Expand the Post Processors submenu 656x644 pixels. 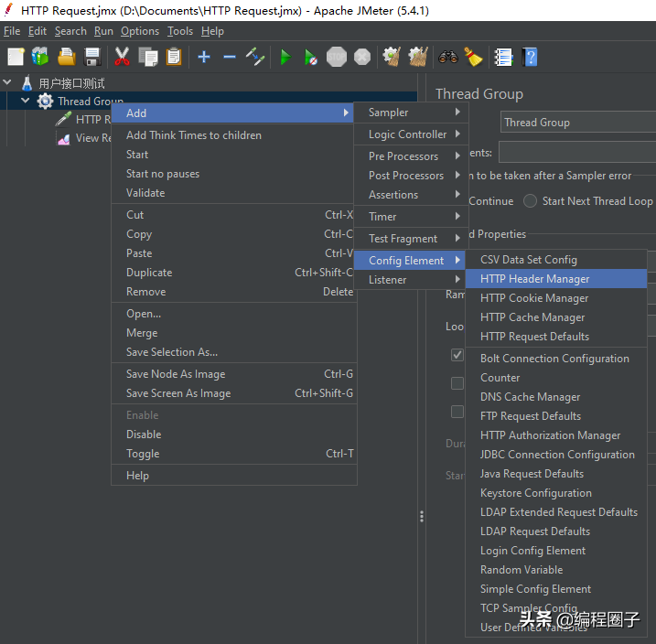pos(411,176)
